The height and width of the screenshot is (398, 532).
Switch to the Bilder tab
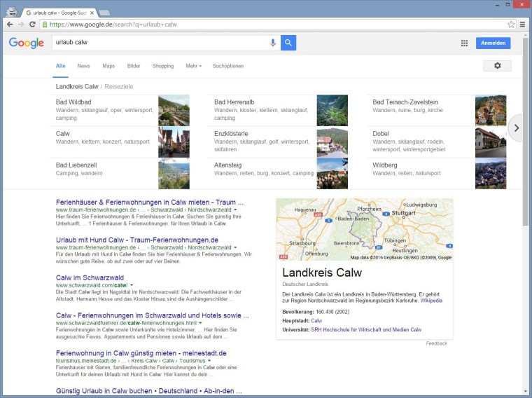pyautogui.click(x=134, y=66)
